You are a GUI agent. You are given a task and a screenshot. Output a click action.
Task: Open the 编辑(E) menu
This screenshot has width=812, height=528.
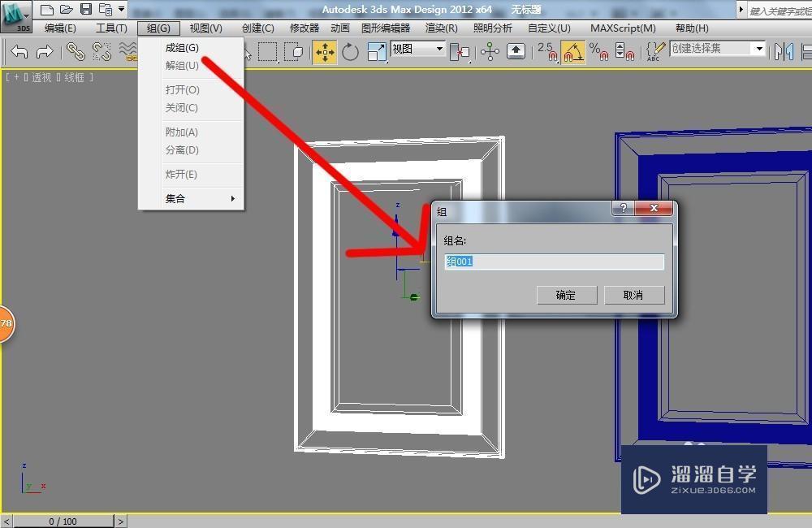pos(60,28)
